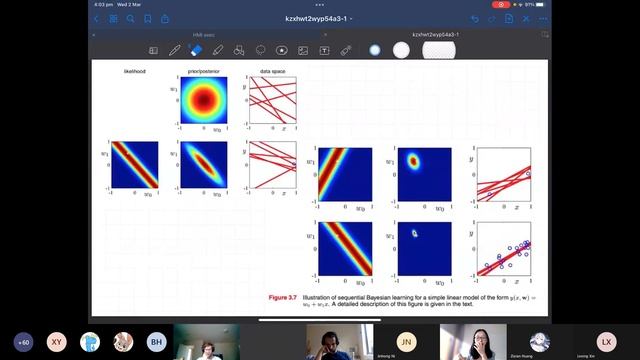
Task: Go back to the documents library
Action: point(96,19)
